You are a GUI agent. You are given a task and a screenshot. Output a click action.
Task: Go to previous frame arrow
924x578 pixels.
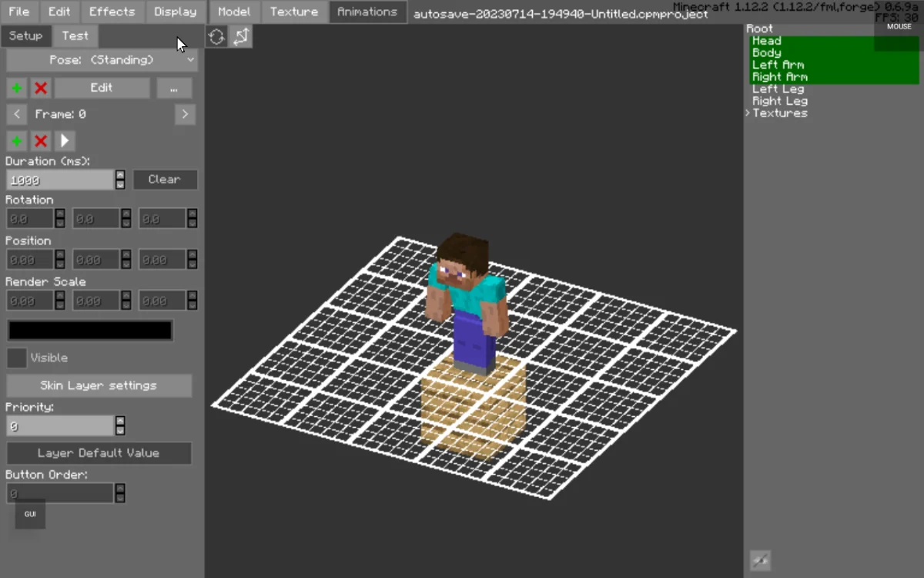tap(17, 114)
